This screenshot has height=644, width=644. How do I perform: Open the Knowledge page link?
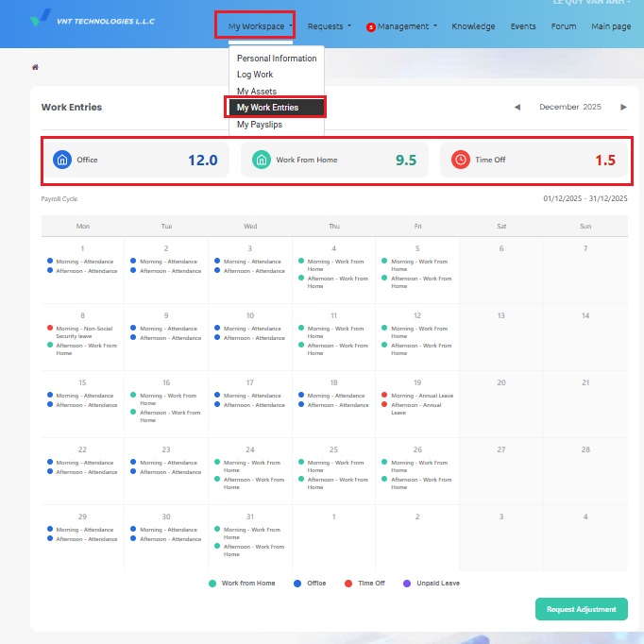coord(473,26)
